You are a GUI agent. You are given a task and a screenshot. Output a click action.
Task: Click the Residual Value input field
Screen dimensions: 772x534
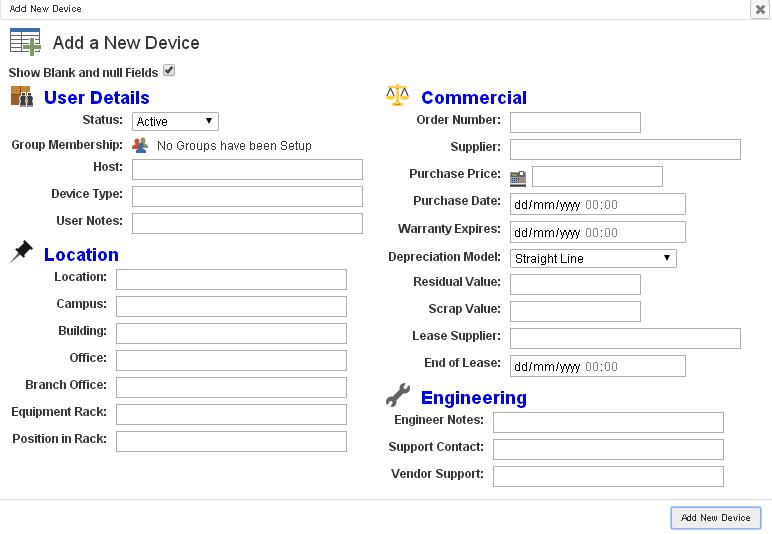(x=575, y=284)
